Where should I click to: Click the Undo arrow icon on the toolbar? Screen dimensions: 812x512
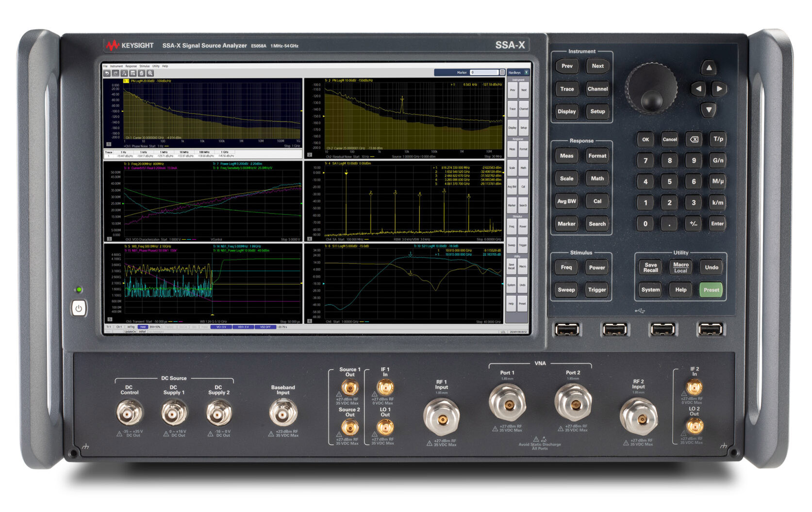click(x=107, y=75)
